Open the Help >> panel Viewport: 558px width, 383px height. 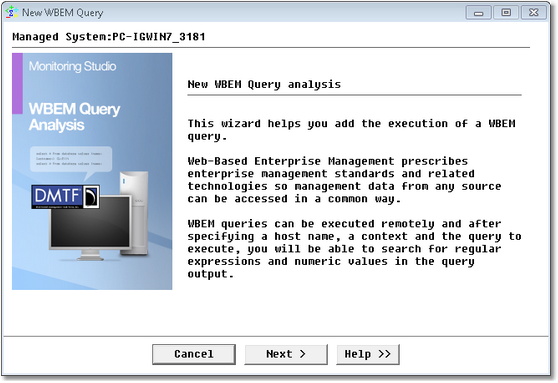pos(368,354)
